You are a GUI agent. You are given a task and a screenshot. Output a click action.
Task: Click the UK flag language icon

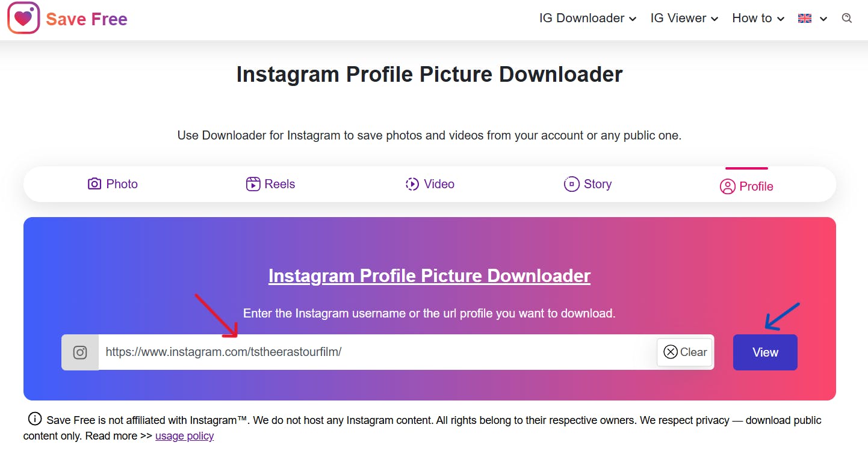coord(805,19)
